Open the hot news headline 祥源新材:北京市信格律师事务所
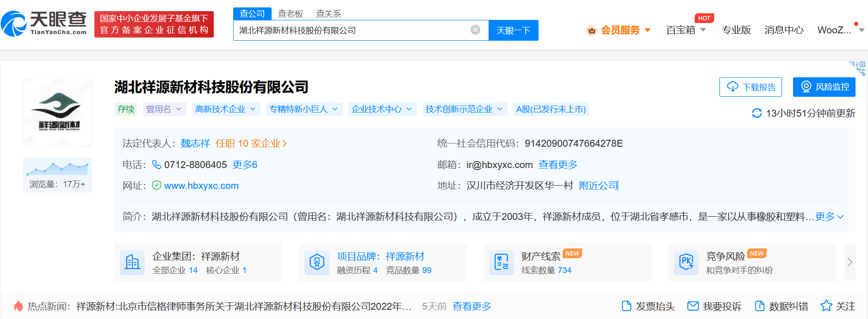Viewport: 868px width, 319px height. tap(244, 306)
